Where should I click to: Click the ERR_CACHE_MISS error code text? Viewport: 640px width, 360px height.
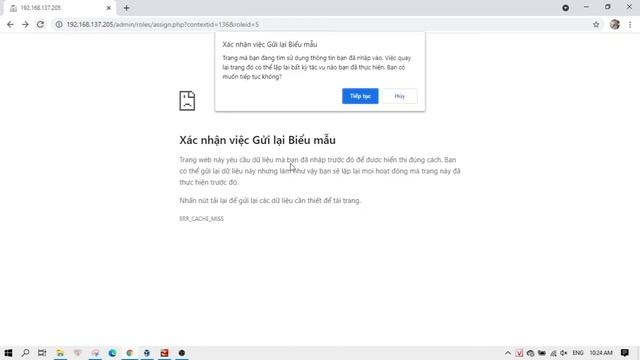pos(202,219)
